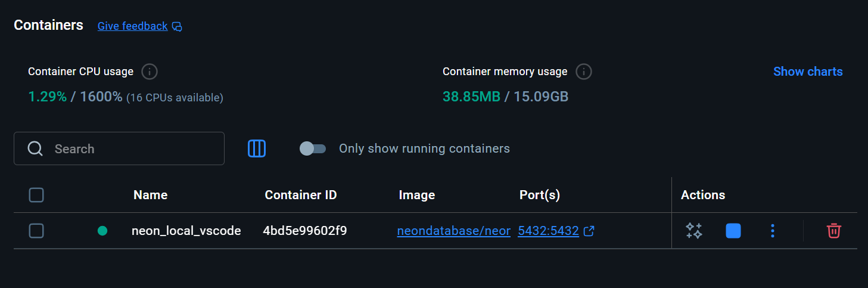
Task: Sort by Container ID column header
Action: click(301, 195)
